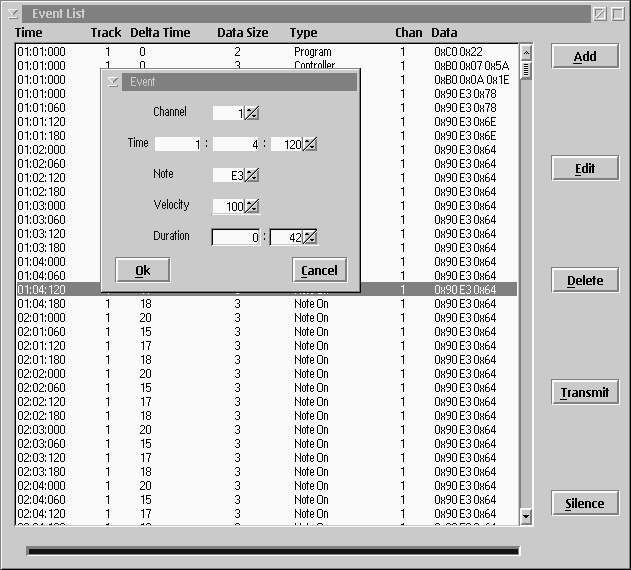Image resolution: width=631 pixels, height=570 pixels.
Task: Click the Time measure input field
Action: coord(177,144)
